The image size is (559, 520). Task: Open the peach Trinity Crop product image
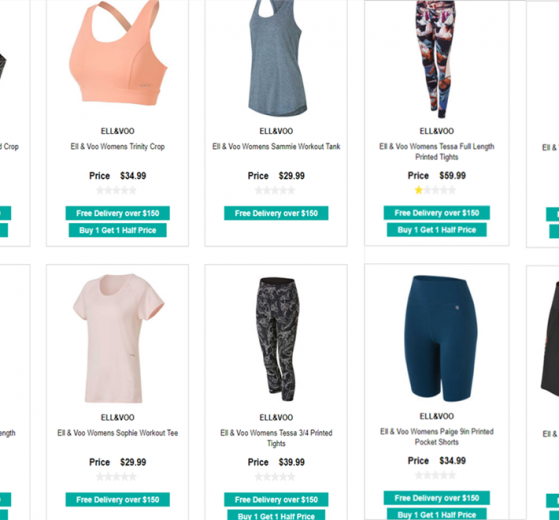pos(118,53)
